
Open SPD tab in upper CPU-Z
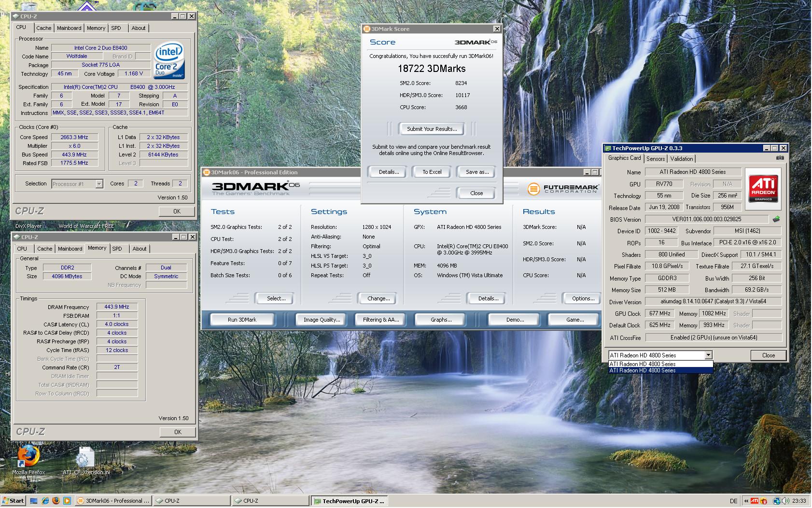pyautogui.click(x=116, y=28)
